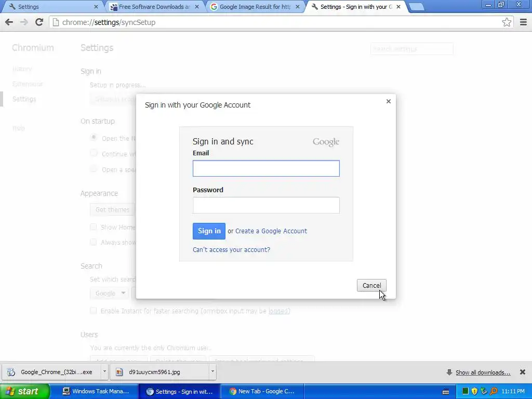Click the tray icon between shield and magnifier
The height and width of the screenshot is (399, 532).
point(484,391)
